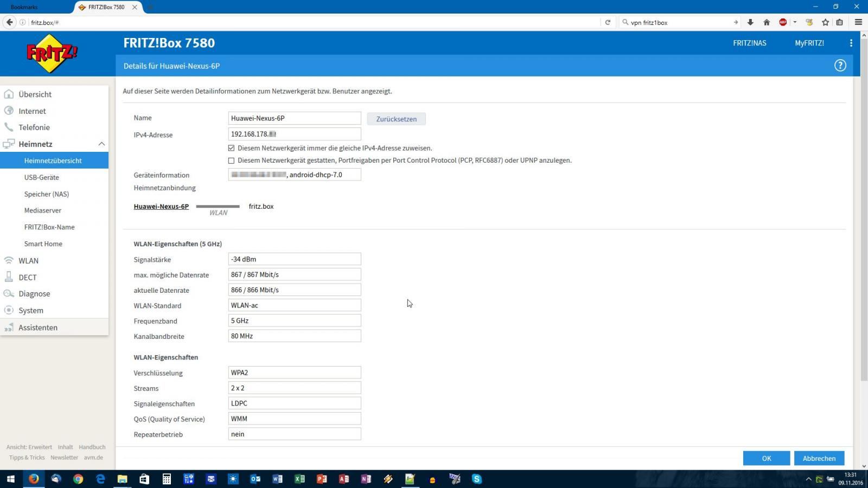Click the Ansicht: Erweitert footer link

click(x=29, y=447)
